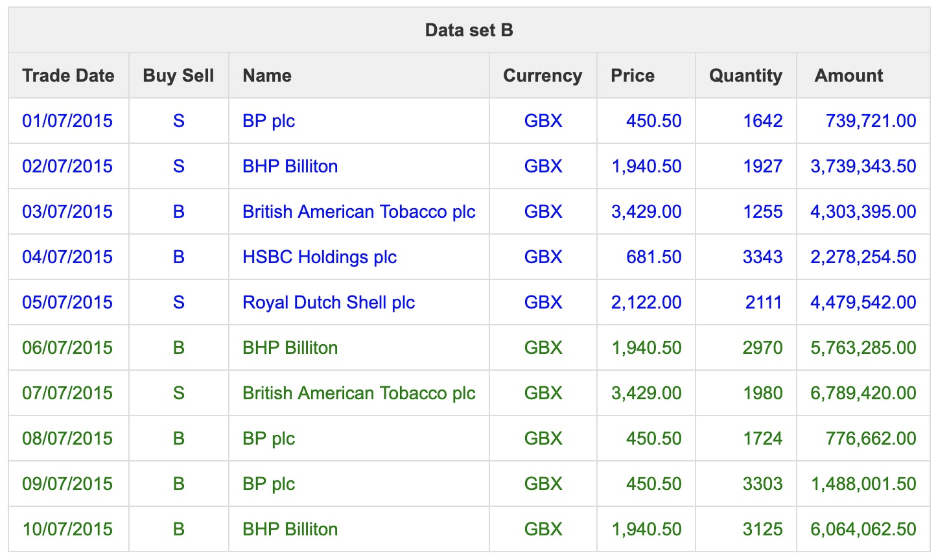Select the amount 2,278,254.50
This screenshot has height=560, width=936.
[863, 257]
